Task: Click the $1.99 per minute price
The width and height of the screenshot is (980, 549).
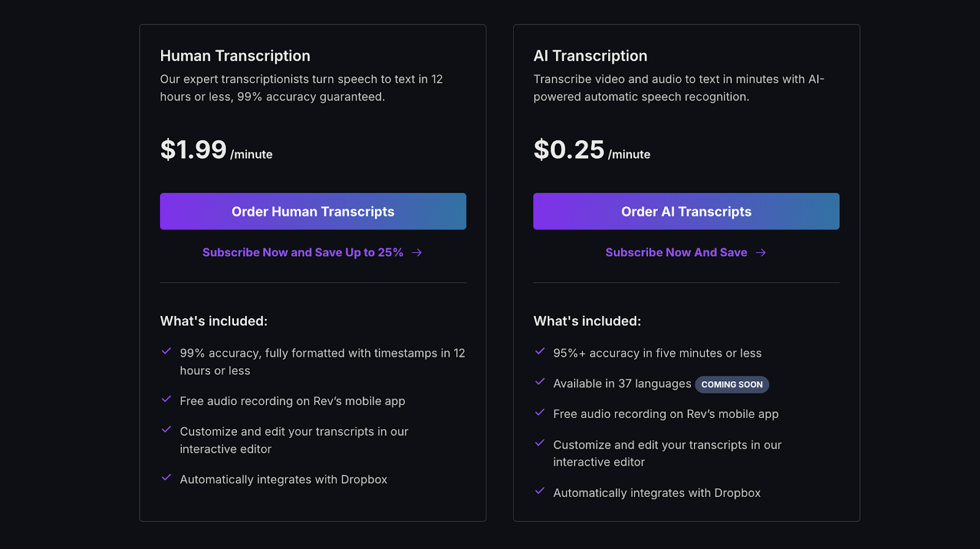Action: tap(216, 150)
